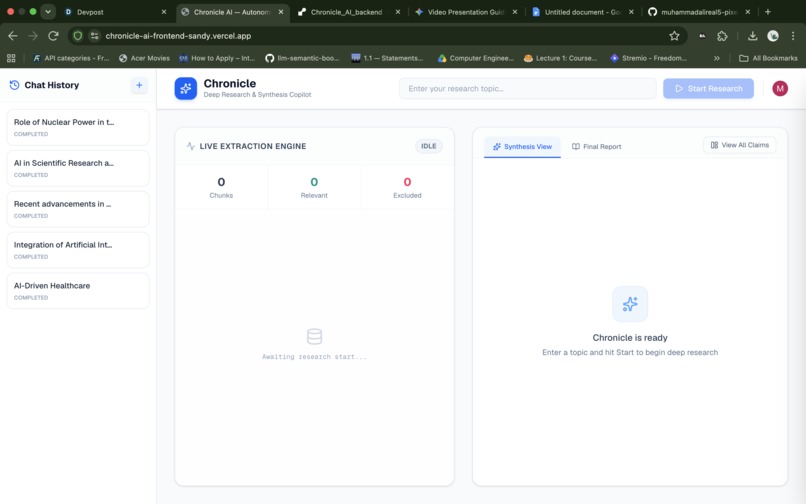Open the Stremio - Freedom bookmark
Image resolution: width=806 pixels, height=504 pixels.
click(x=648, y=58)
